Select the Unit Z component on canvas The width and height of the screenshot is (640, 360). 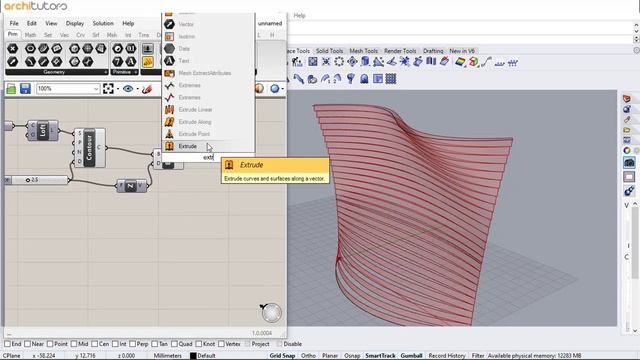131,186
